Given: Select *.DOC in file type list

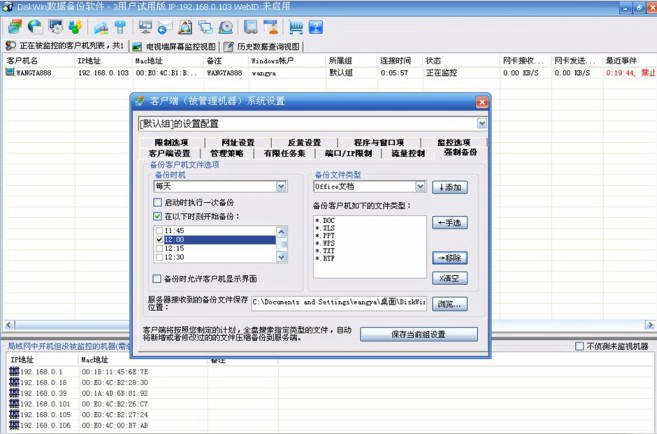Looking at the screenshot, I should coord(325,220).
